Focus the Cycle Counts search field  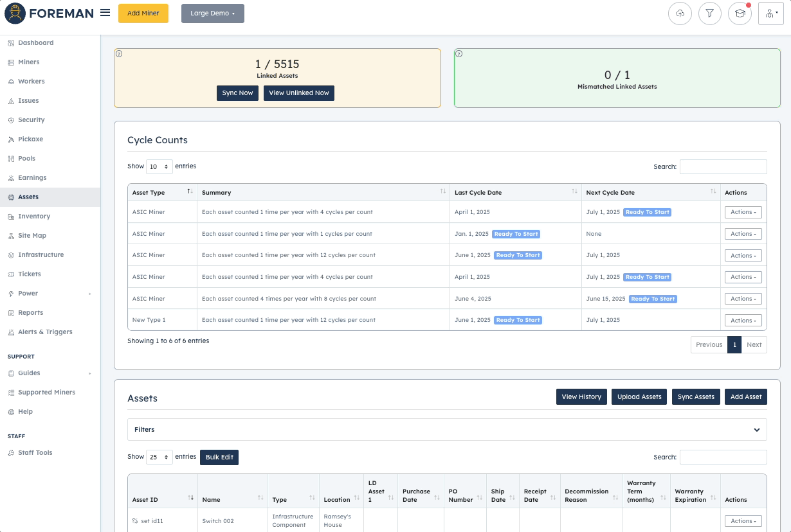(723, 166)
